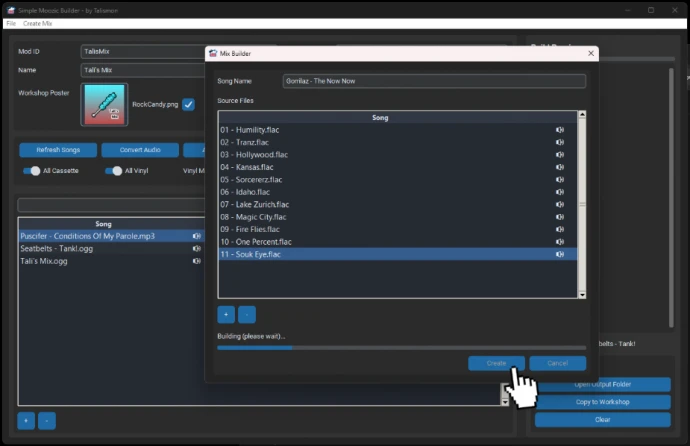690x446 pixels.
Task: Click source files list scroll down arrow
Action: 582,295
